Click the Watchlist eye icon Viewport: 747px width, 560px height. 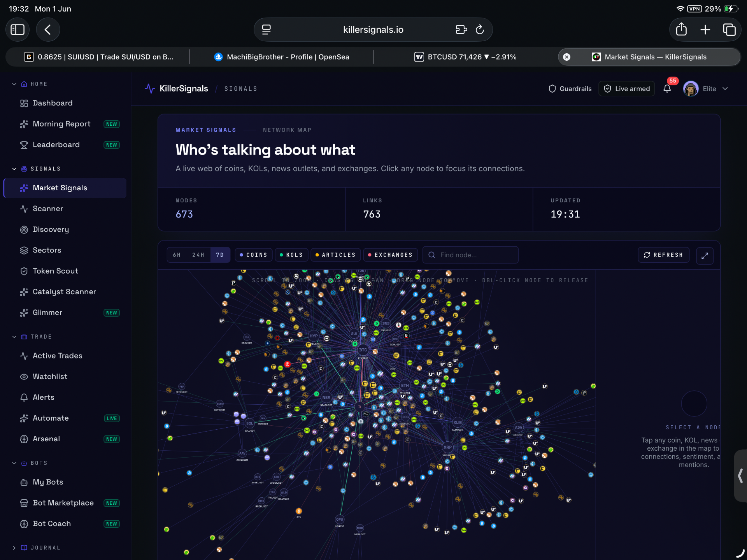(24, 376)
